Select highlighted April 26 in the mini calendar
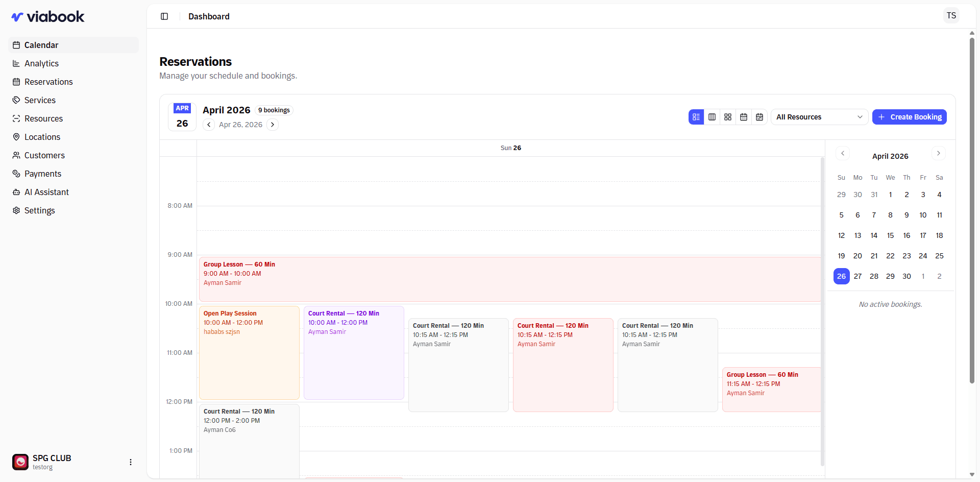 pos(841,276)
